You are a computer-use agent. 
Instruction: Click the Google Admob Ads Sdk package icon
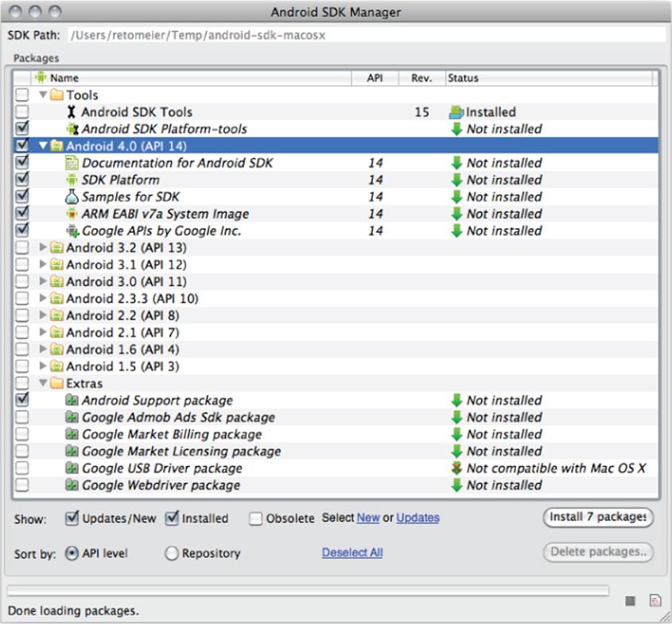click(72, 417)
